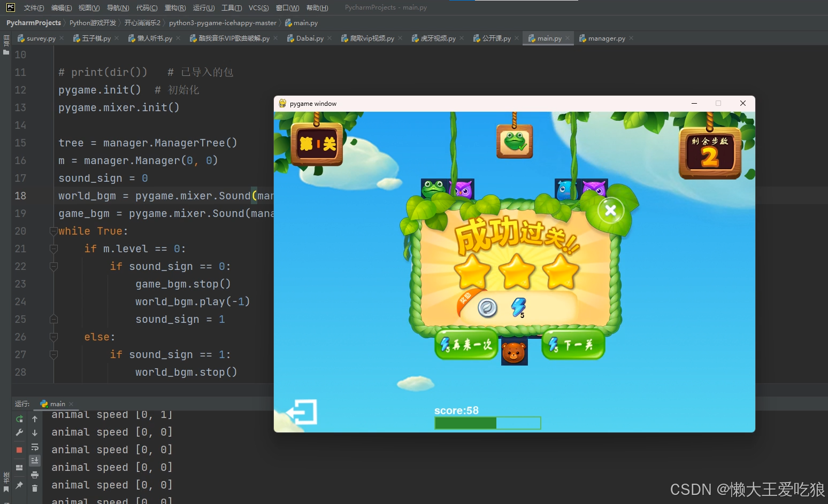This screenshot has height=504, width=828.
Task: Click the restore layout icon in Run panel
Action: coord(19,468)
